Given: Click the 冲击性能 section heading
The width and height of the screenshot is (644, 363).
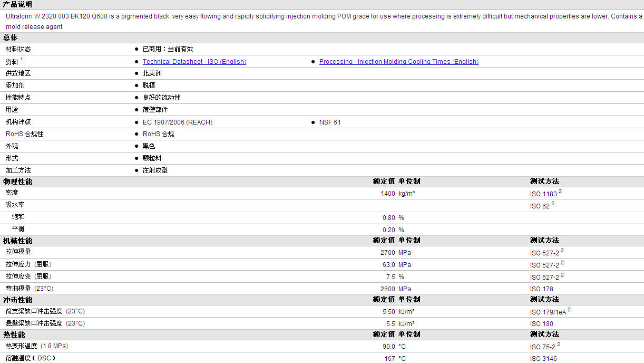Looking at the screenshot, I should point(17,300).
